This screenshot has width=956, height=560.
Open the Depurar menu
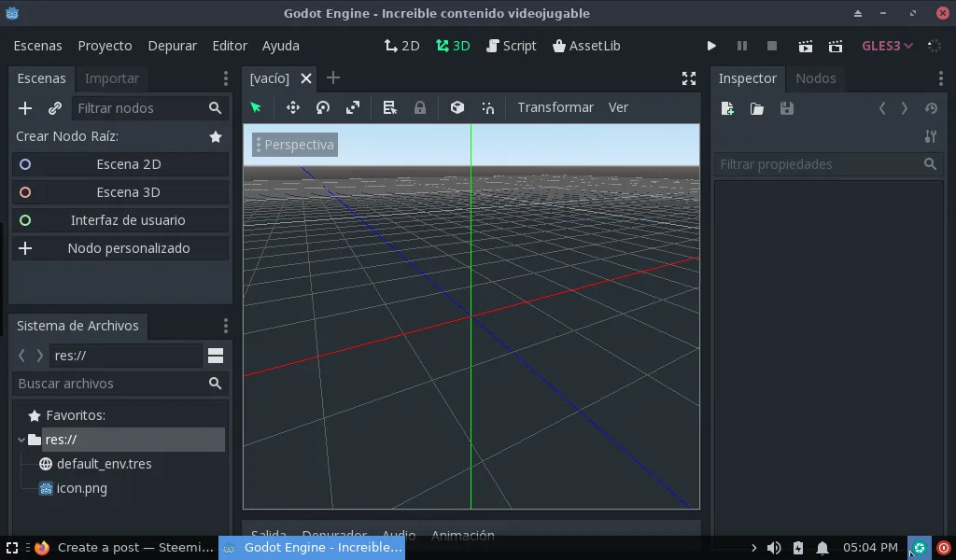click(173, 46)
